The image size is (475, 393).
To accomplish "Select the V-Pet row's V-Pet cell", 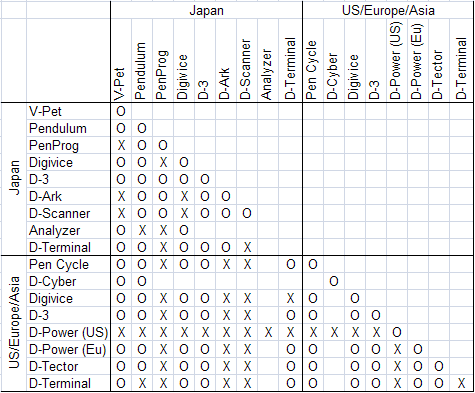I will pyautogui.click(x=121, y=111).
